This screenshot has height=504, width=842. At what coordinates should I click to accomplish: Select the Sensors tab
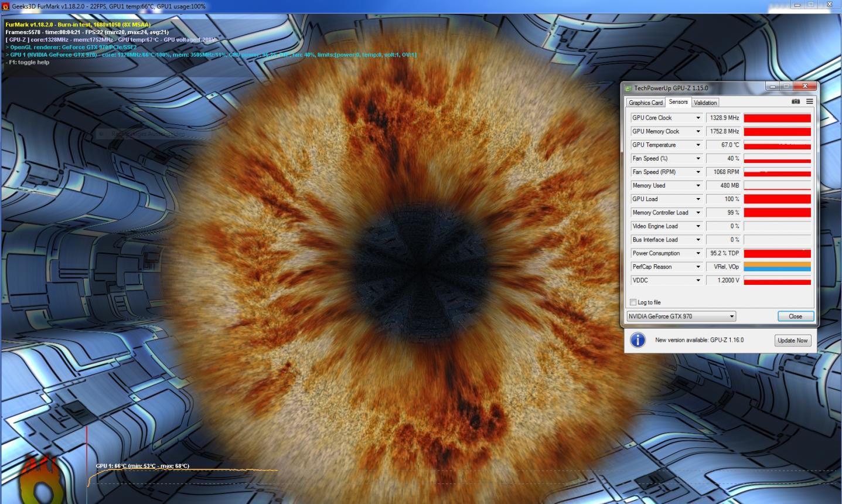click(x=678, y=102)
